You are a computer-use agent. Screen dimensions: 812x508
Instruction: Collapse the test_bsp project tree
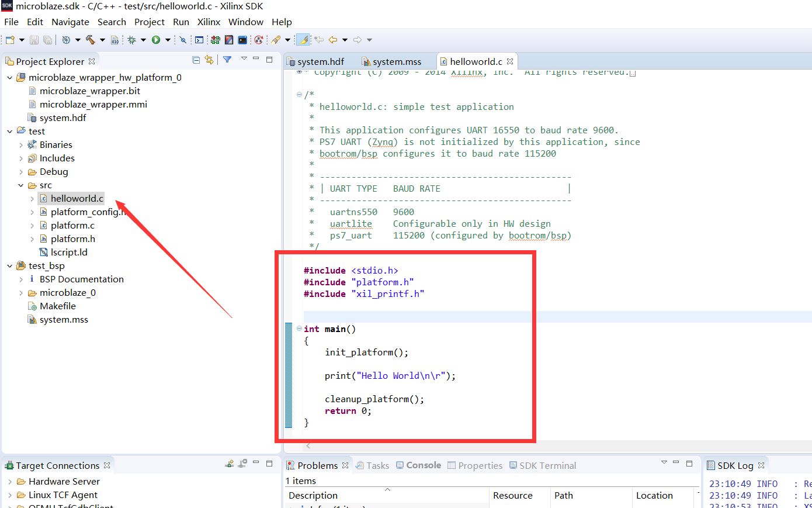(x=10, y=266)
